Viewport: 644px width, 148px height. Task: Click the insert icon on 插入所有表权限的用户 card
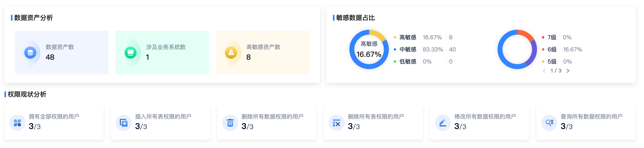(124, 123)
